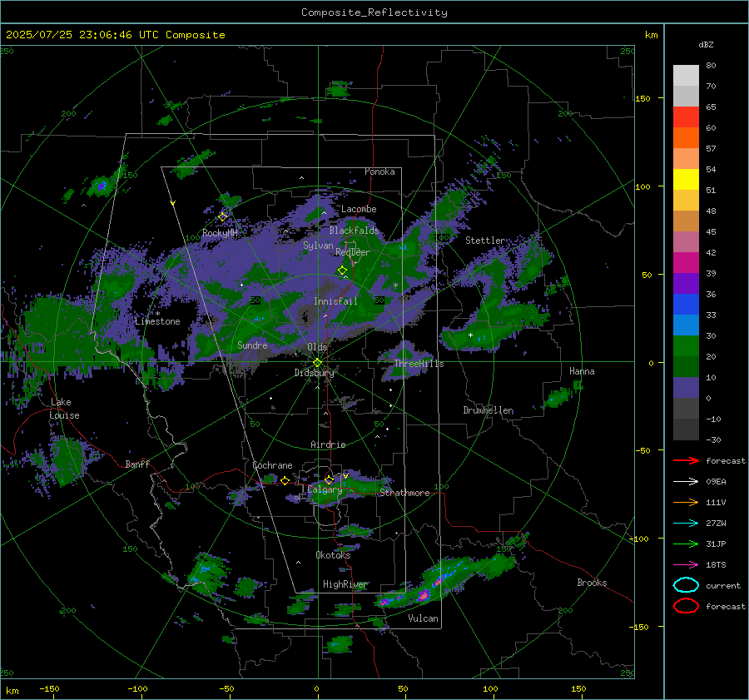This screenshot has width=749, height=700.
Task: Select the Innisfail label
Action: 335,301
